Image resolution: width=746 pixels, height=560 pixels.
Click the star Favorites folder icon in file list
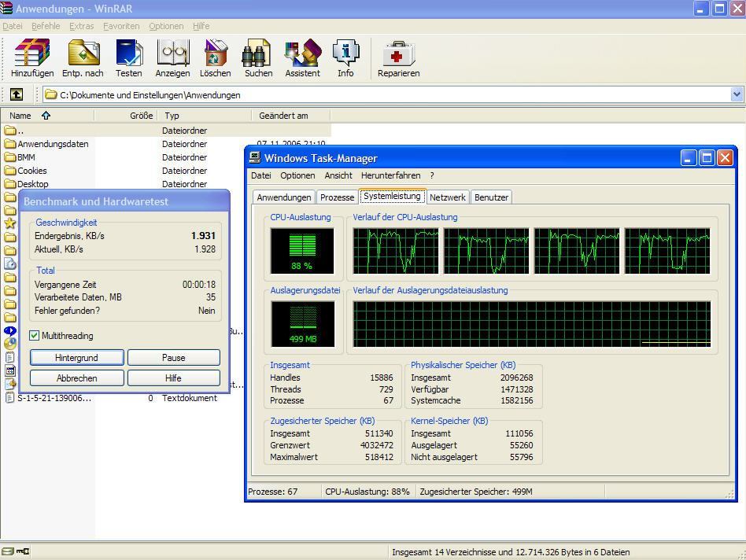pos(10,223)
